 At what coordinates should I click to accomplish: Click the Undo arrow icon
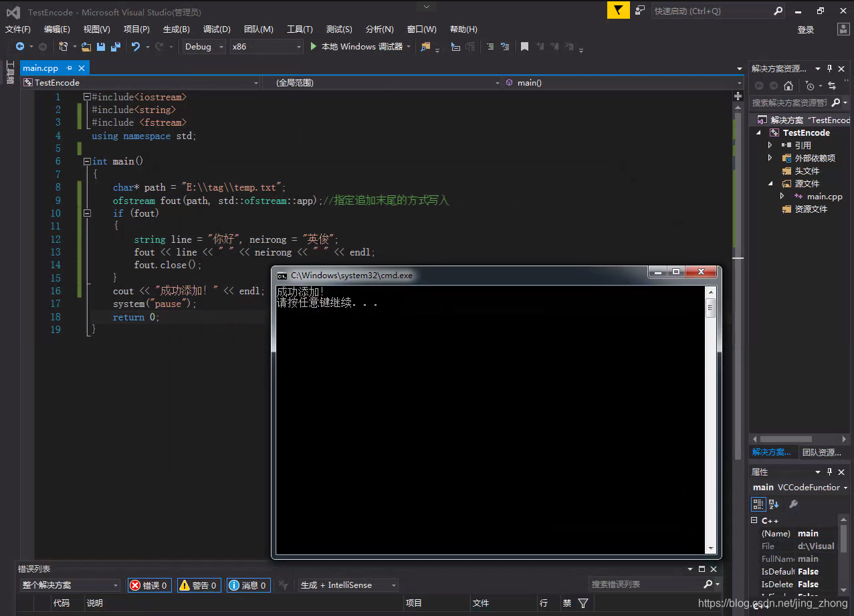point(136,47)
